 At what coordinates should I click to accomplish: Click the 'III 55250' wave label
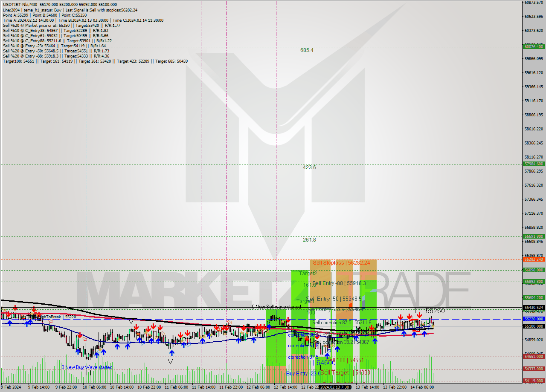430,311
